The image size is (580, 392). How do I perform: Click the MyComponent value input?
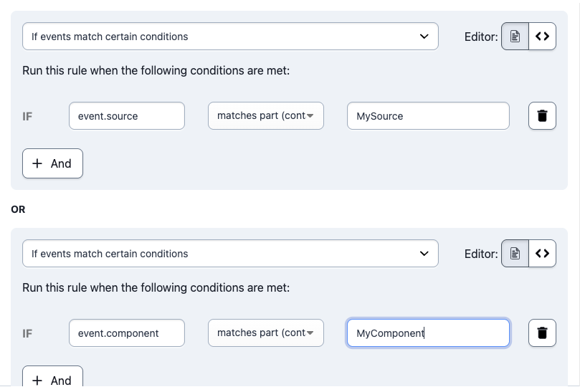428,333
